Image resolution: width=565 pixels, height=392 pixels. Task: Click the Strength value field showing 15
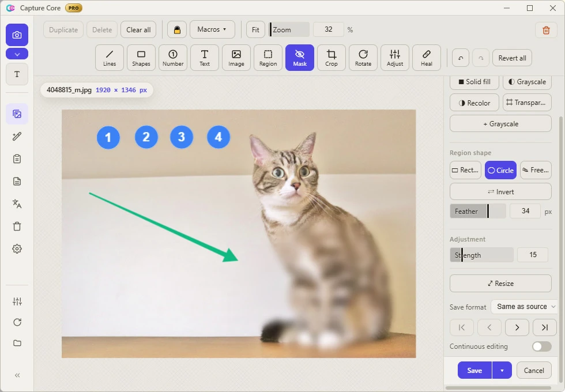533,255
